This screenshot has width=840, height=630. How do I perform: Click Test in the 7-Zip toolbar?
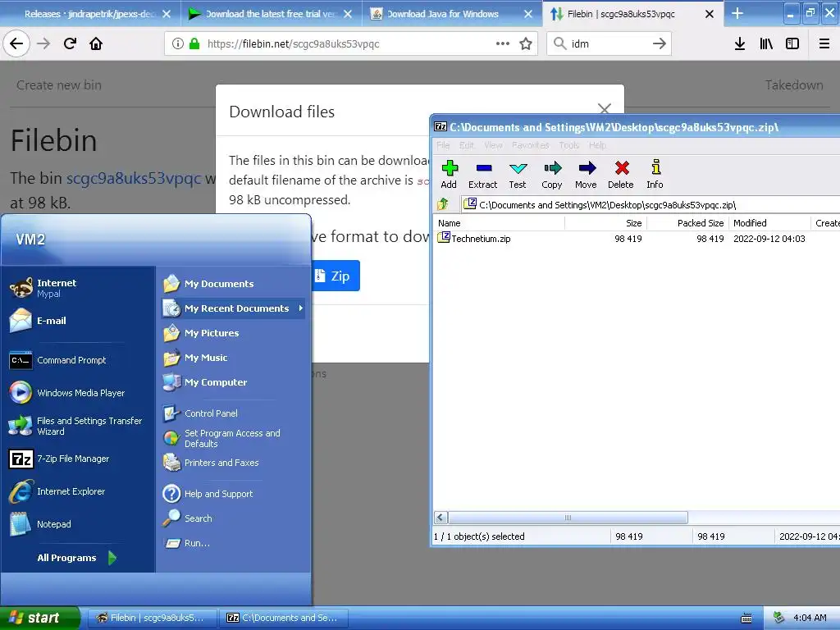(x=518, y=175)
